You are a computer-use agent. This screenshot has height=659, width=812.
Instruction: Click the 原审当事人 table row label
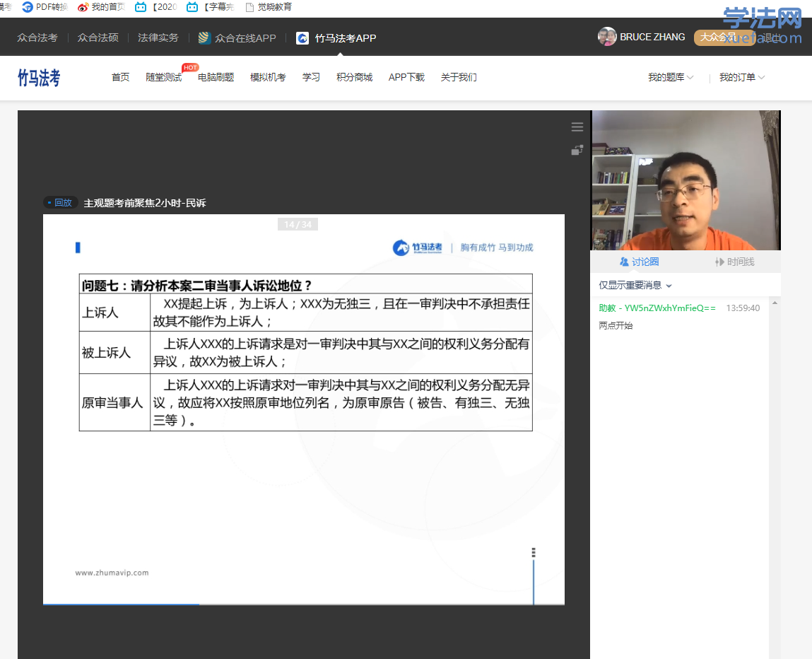click(112, 403)
